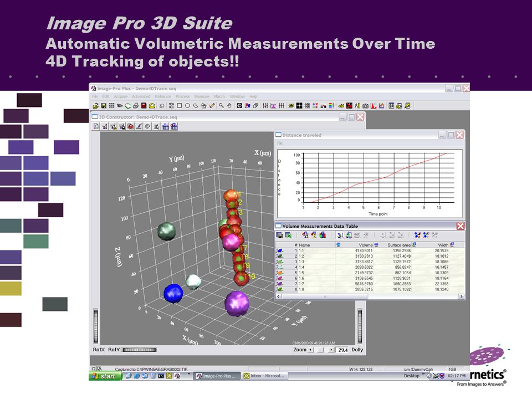Select the rectangular AOI tool
Viewport: 532px width, 399px height.
[x=180, y=105]
